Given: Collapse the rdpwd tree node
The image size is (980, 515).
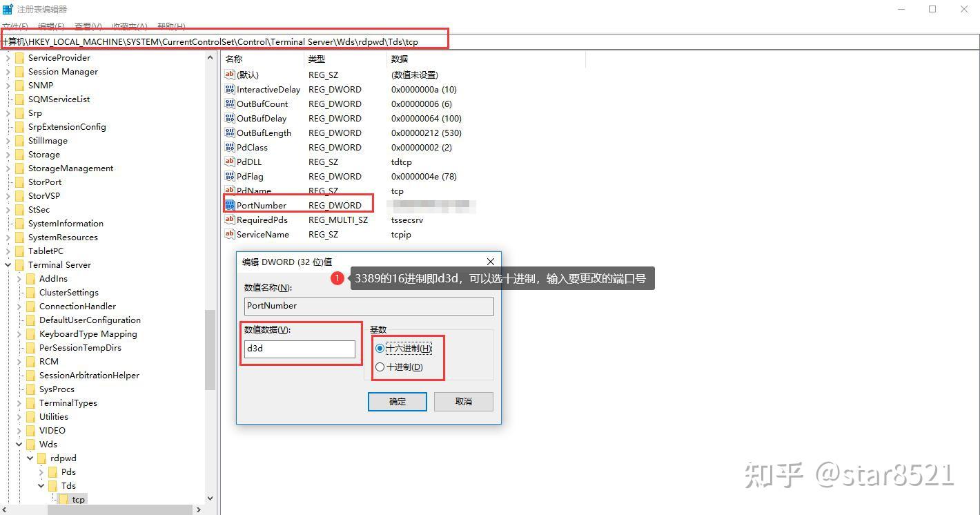Looking at the screenshot, I should (30, 458).
